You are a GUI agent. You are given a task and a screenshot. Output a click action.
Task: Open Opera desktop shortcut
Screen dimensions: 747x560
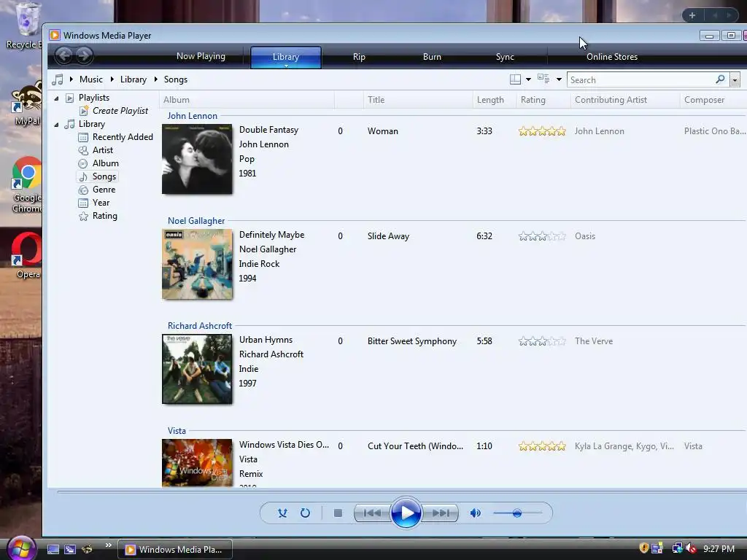pos(26,255)
